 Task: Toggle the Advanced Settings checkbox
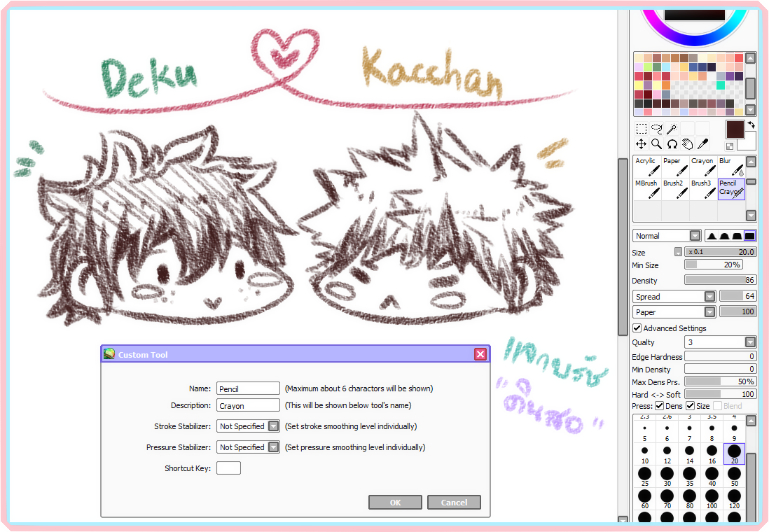(637, 328)
